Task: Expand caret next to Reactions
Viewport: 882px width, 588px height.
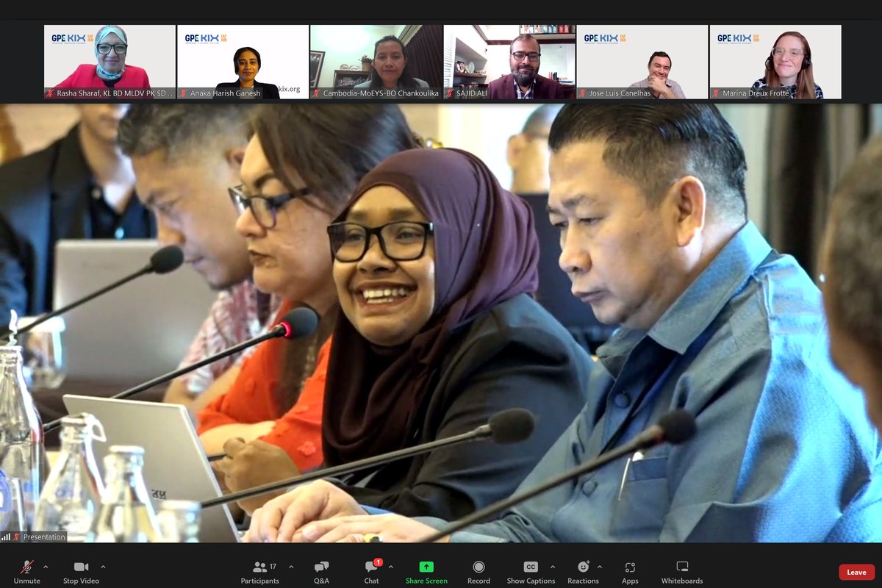Action: click(x=600, y=567)
